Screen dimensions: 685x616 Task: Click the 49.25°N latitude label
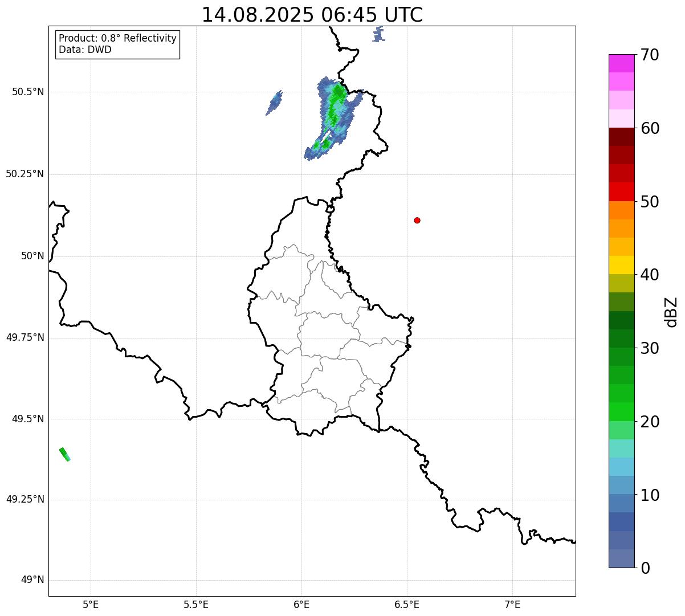[25, 500]
